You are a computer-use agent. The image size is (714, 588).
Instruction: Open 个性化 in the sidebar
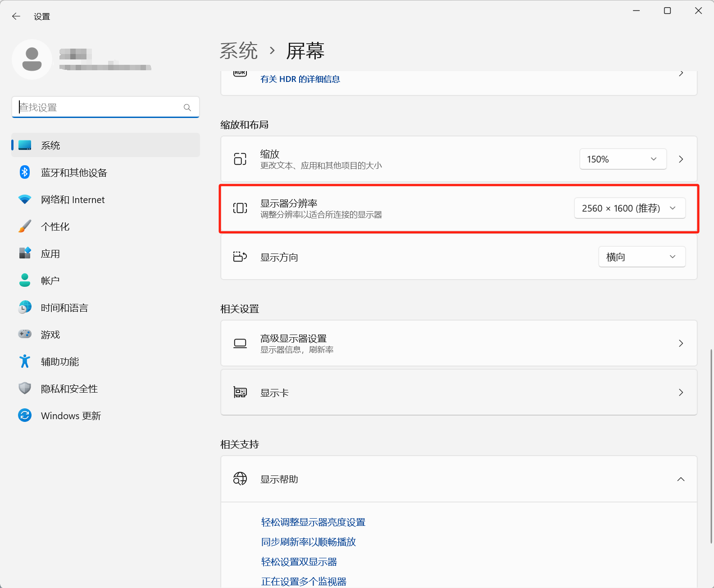[105, 226]
